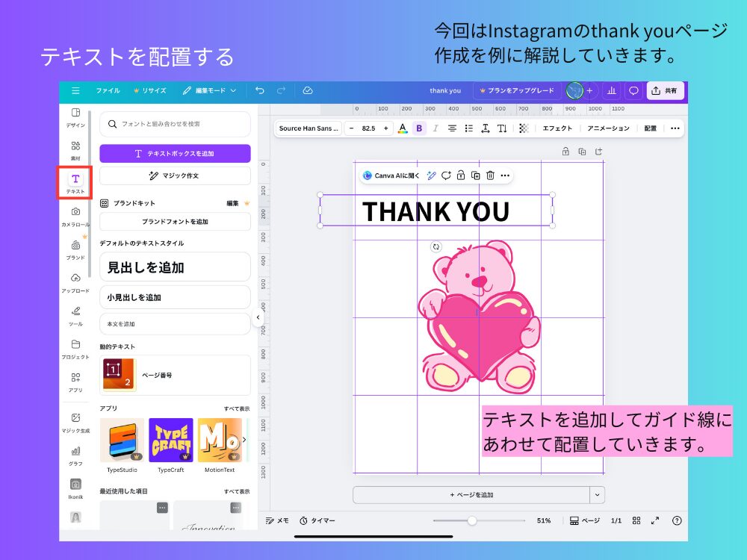Open the アップロード panel in the sidebar
The image size is (747, 560).
pyautogui.click(x=75, y=282)
